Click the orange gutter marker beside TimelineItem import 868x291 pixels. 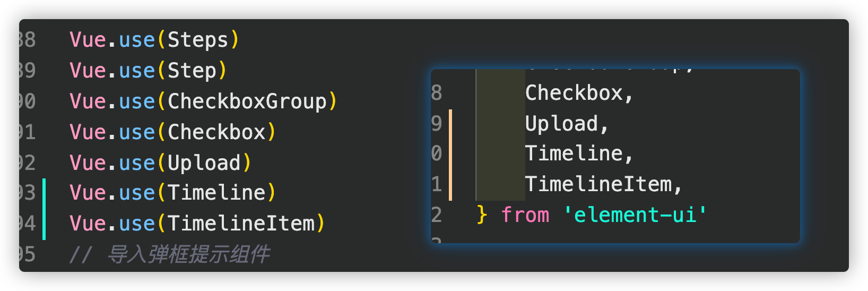coord(450,185)
